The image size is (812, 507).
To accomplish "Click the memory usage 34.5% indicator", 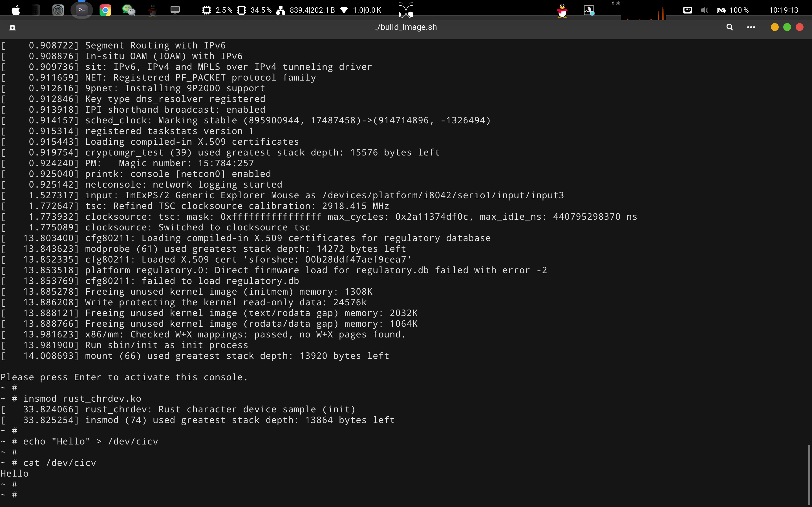I will point(254,10).
